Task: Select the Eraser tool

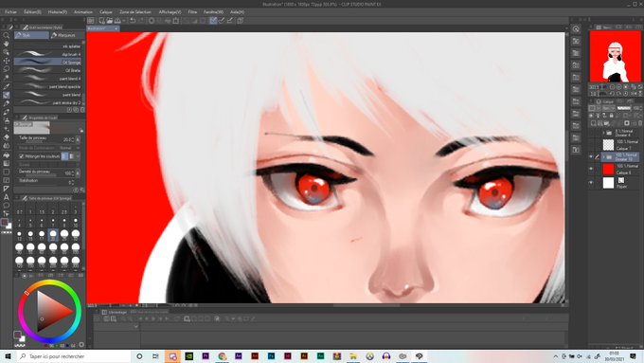Action: [7, 137]
